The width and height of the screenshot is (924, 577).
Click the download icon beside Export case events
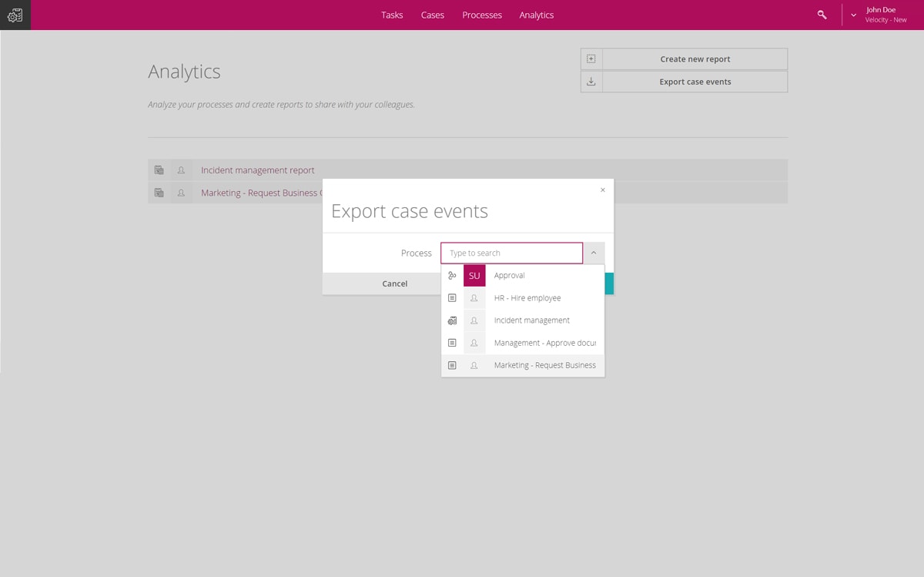click(x=591, y=82)
